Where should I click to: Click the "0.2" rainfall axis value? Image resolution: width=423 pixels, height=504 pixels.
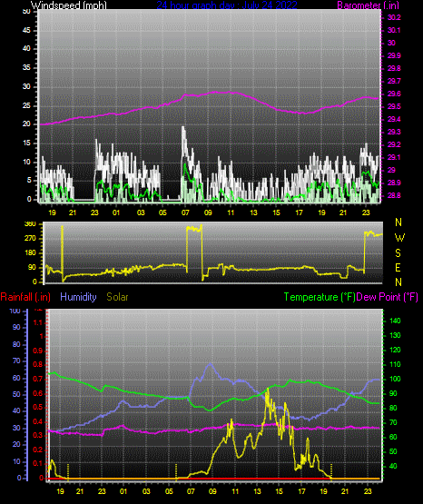click(x=38, y=450)
